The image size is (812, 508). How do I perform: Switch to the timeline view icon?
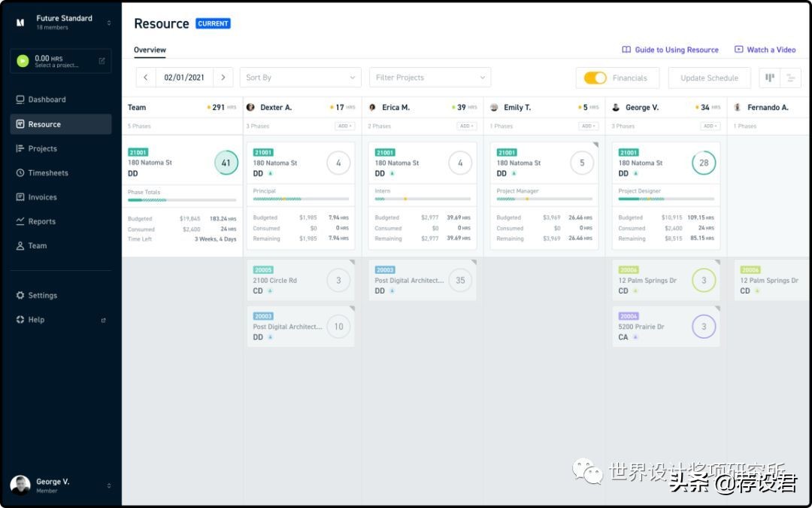point(790,78)
